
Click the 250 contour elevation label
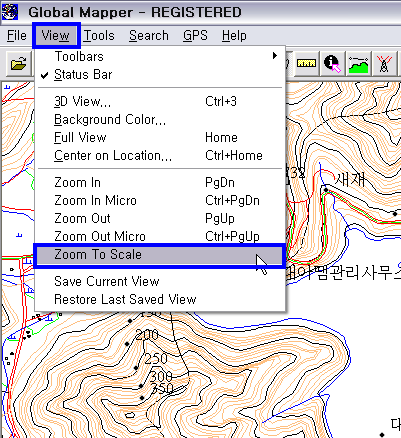pyautogui.click(x=156, y=358)
